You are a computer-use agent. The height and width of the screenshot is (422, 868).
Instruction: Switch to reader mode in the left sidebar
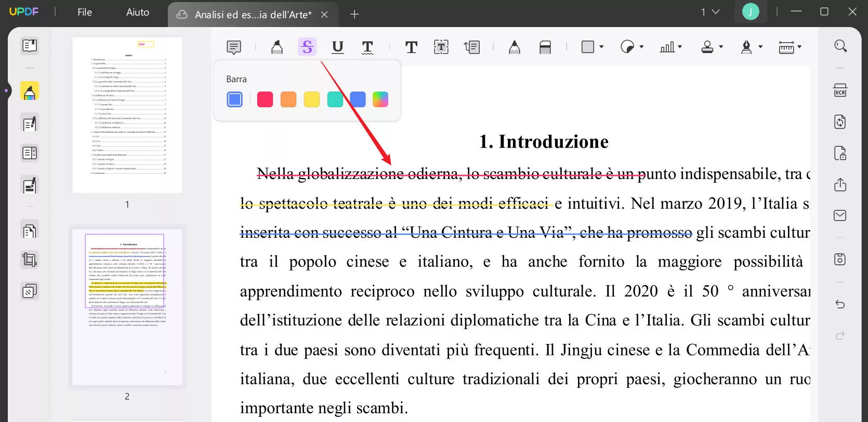pyautogui.click(x=30, y=46)
